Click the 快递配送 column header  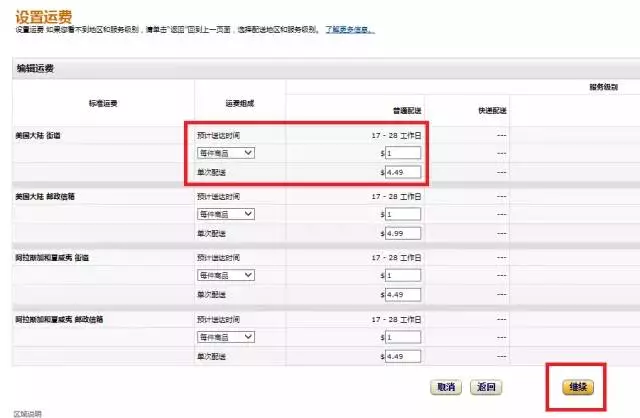[492, 111]
